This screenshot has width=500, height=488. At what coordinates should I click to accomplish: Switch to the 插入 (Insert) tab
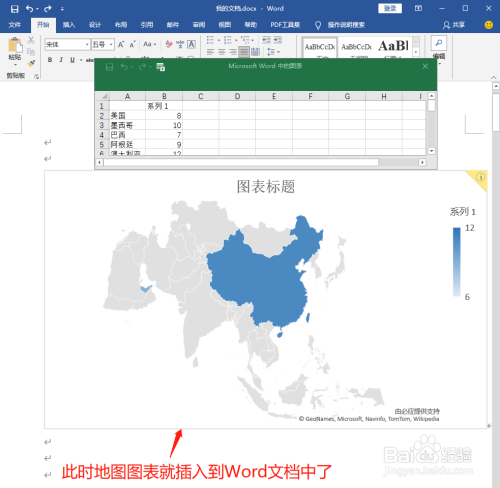pos(69,25)
